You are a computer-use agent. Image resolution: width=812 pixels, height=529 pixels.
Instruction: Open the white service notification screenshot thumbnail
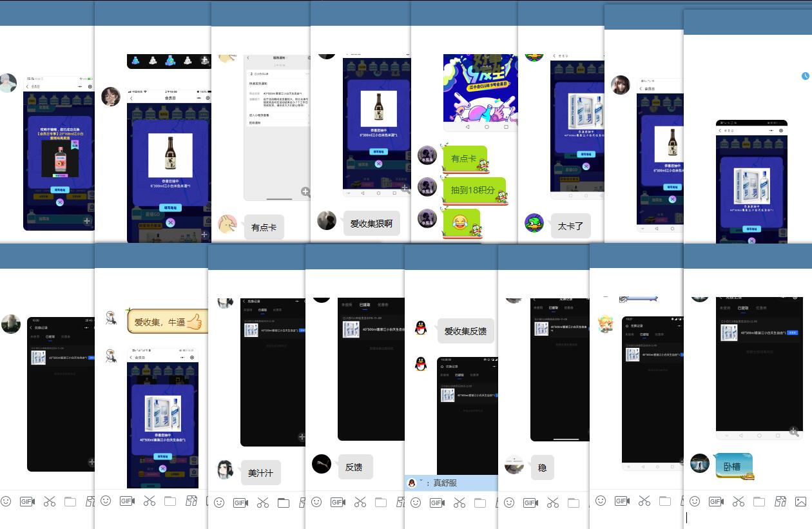click(277, 126)
